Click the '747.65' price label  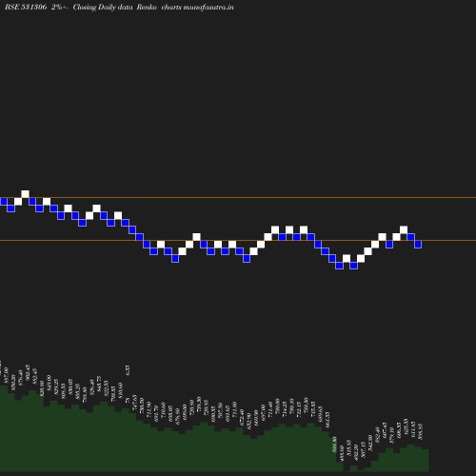[134, 403]
